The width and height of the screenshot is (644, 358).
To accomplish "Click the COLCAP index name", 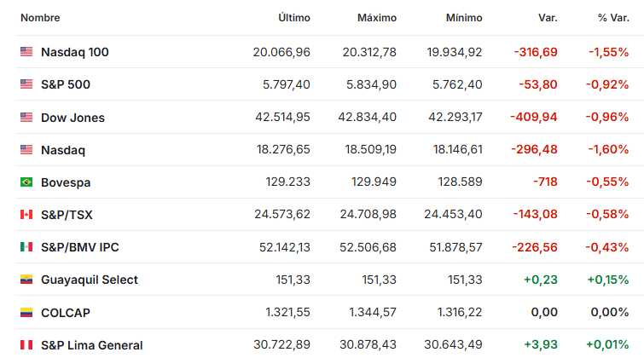I will click(66, 313).
